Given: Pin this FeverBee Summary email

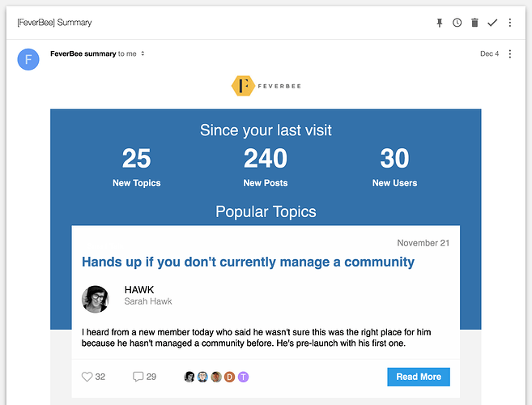Looking at the screenshot, I should pos(440,23).
